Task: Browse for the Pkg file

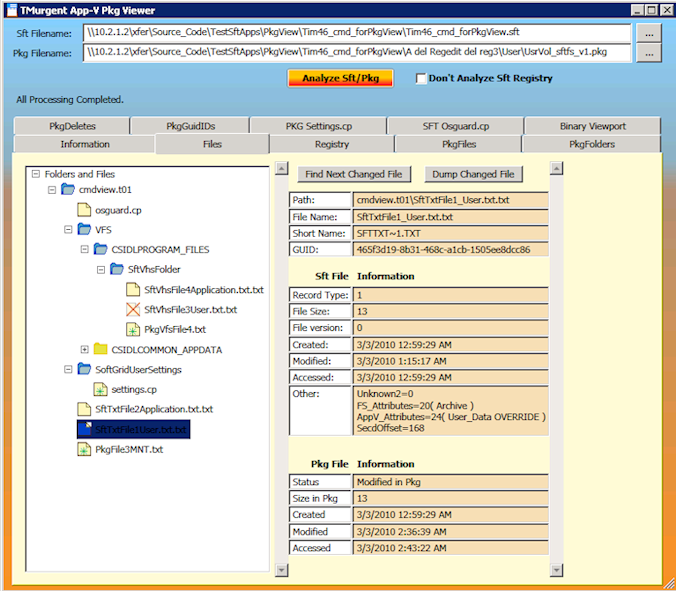Action: pos(649,53)
